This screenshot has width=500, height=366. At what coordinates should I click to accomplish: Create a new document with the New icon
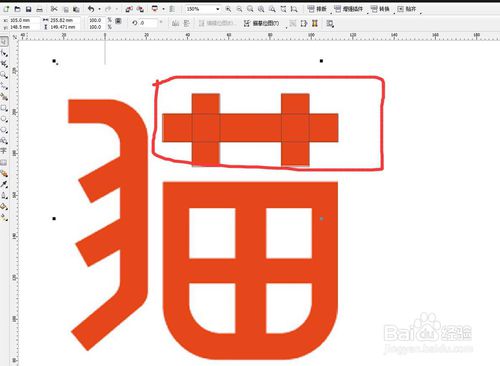click(x=6, y=9)
